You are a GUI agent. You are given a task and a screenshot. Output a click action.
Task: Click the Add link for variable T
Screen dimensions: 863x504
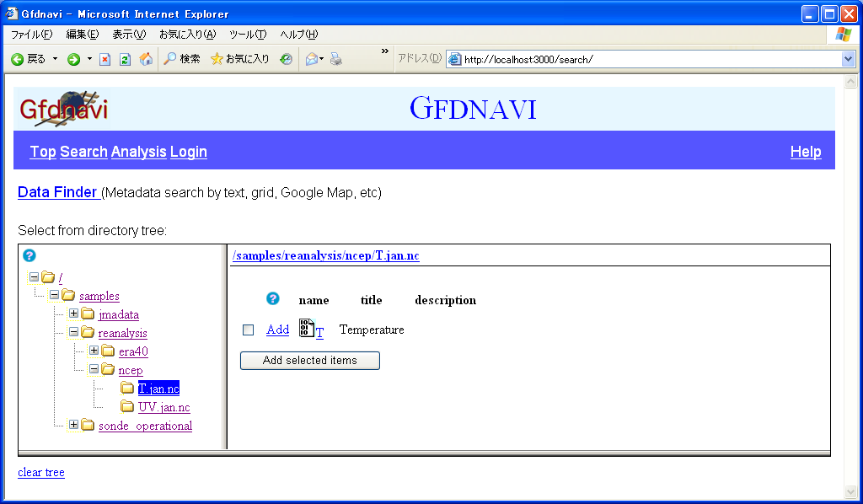point(278,330)
